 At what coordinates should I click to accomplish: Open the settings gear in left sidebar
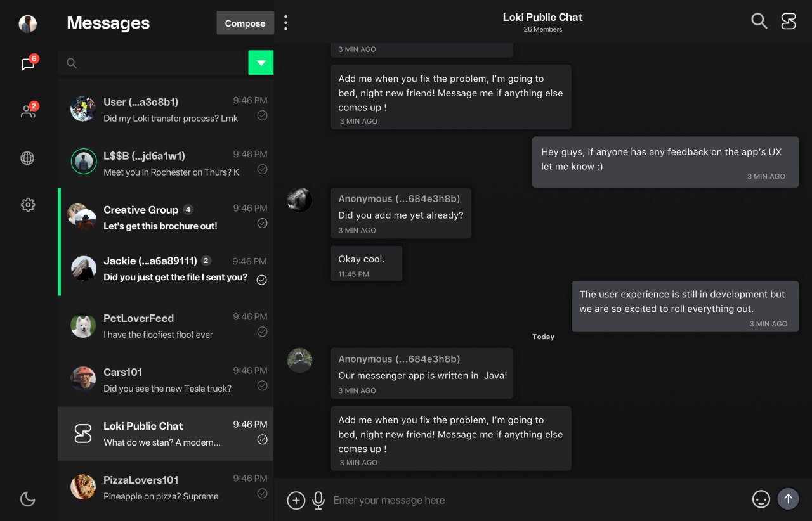tap(27, 205)
